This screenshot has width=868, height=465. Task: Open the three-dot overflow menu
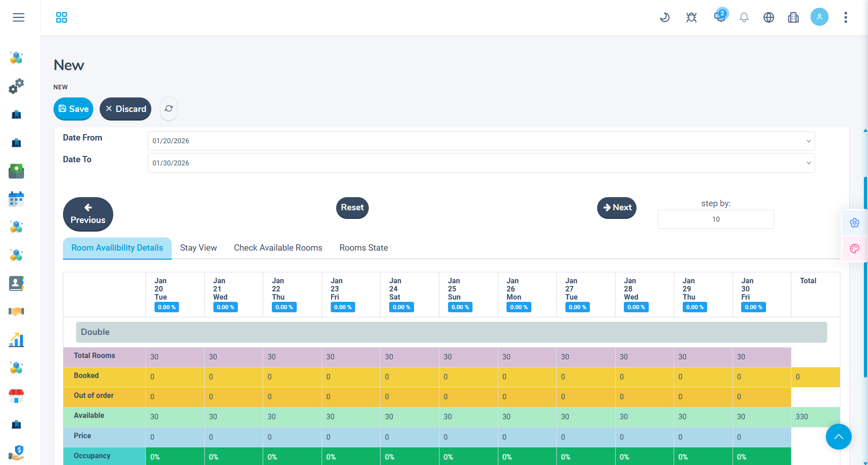(x=845, y=17)
